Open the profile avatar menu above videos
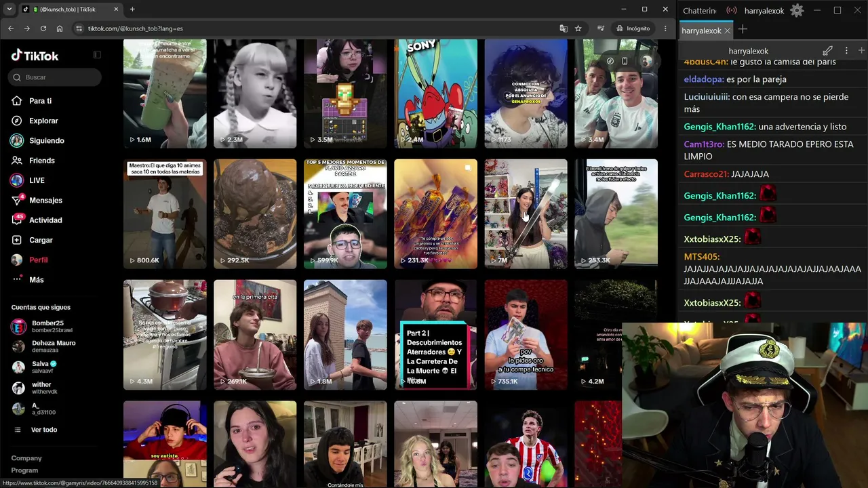This screenshot has height=488, width=868. tap(647, 61)
